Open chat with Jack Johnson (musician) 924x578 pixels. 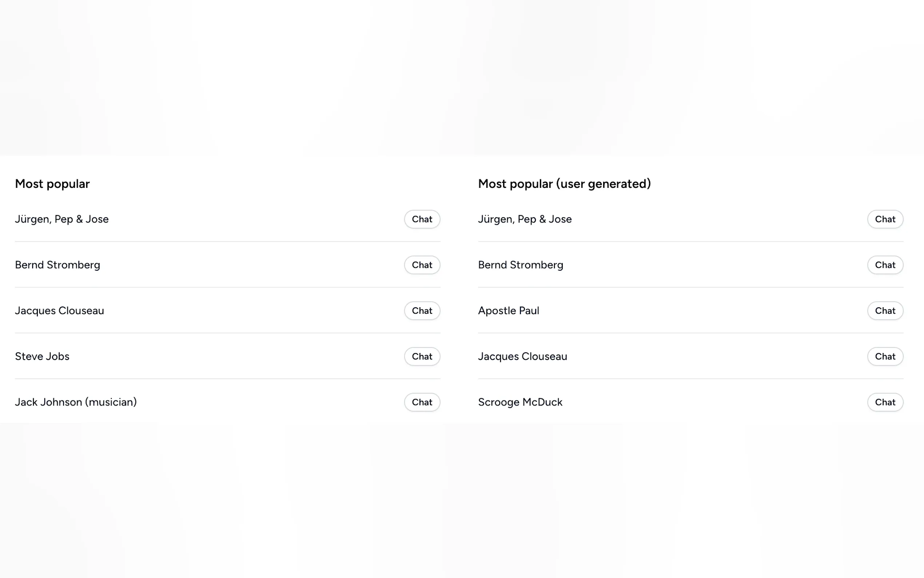pos(422,402)
